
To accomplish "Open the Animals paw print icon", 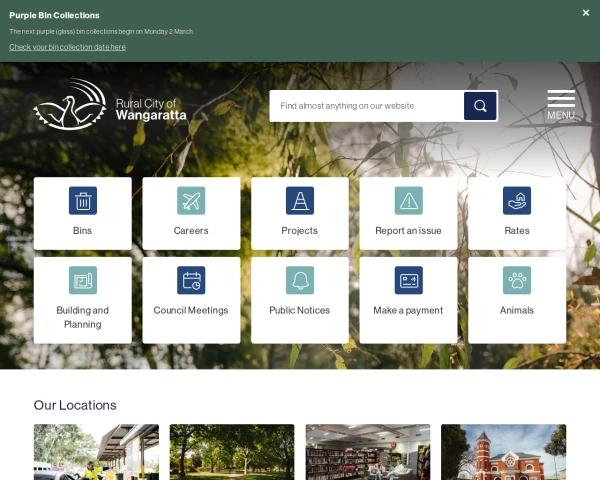I will (517, 281).
